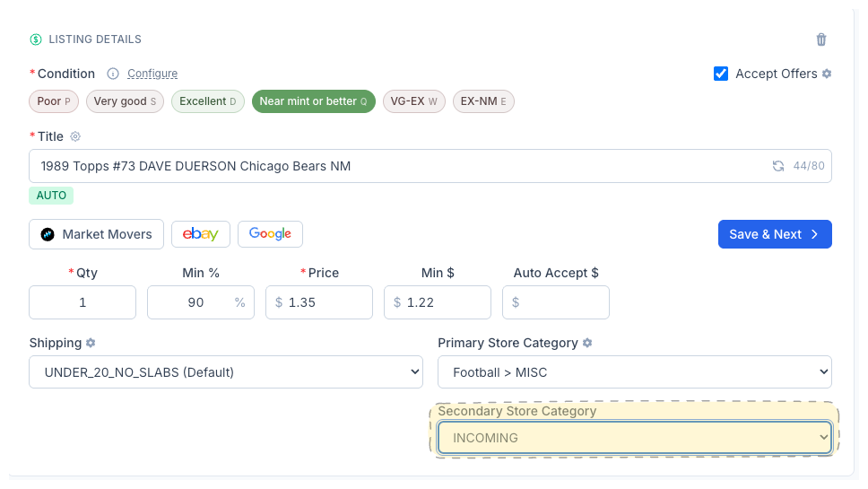Open the Primary Store Category dropdown
868x489 pixels.
pos(634,372)
